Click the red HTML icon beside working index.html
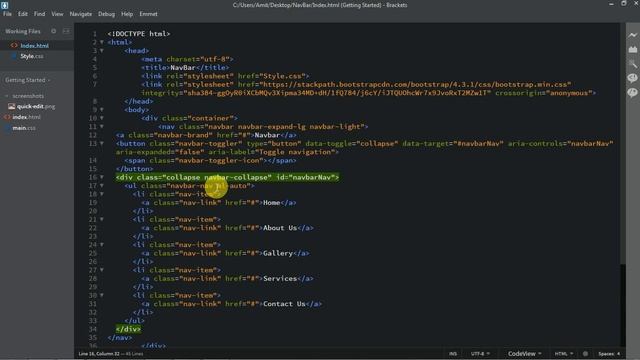 tap(14, 46)
